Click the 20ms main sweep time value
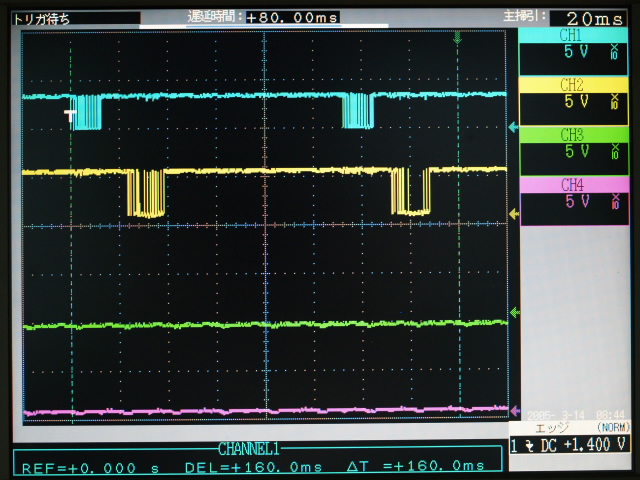 (592, 18)
